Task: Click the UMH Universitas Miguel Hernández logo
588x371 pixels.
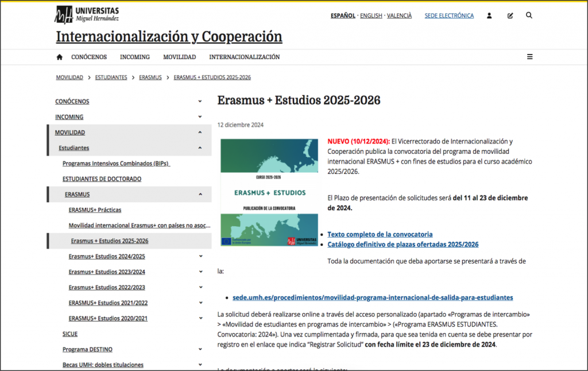Action: pos(87,14)
